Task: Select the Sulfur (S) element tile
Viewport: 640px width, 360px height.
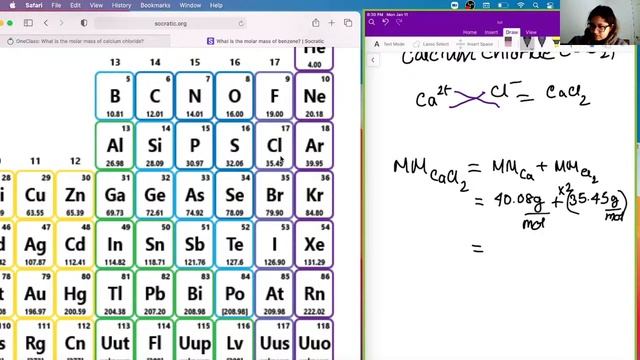Action: (235, 145)
